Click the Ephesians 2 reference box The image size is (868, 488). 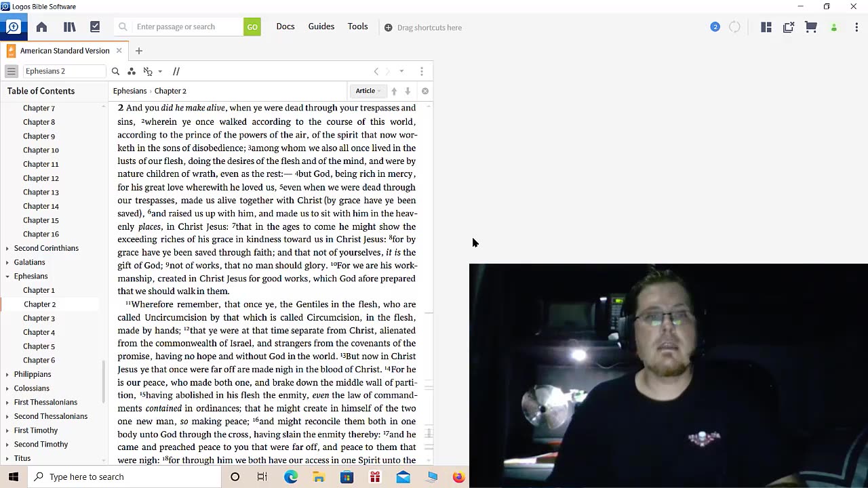coord(64,71)
